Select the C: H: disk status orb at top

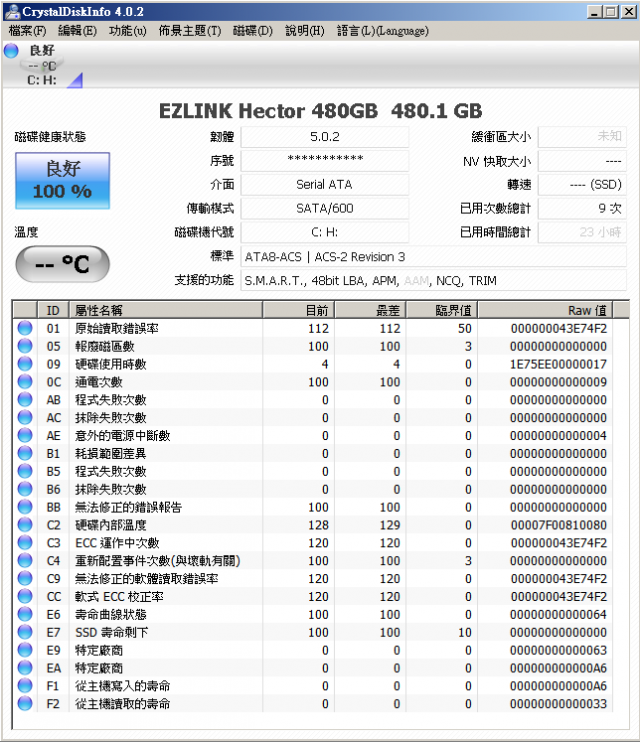pos(11,51)
